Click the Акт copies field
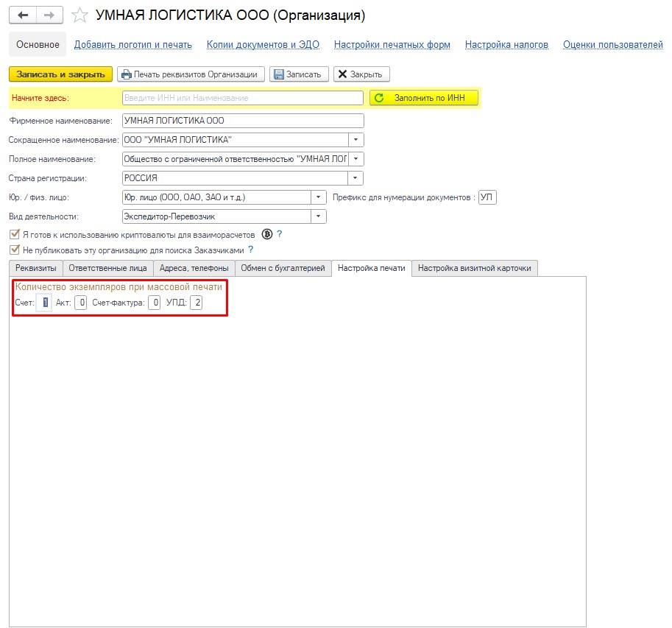Image resolution: width=672 pixels, height=628 pixels. (80, 303)
